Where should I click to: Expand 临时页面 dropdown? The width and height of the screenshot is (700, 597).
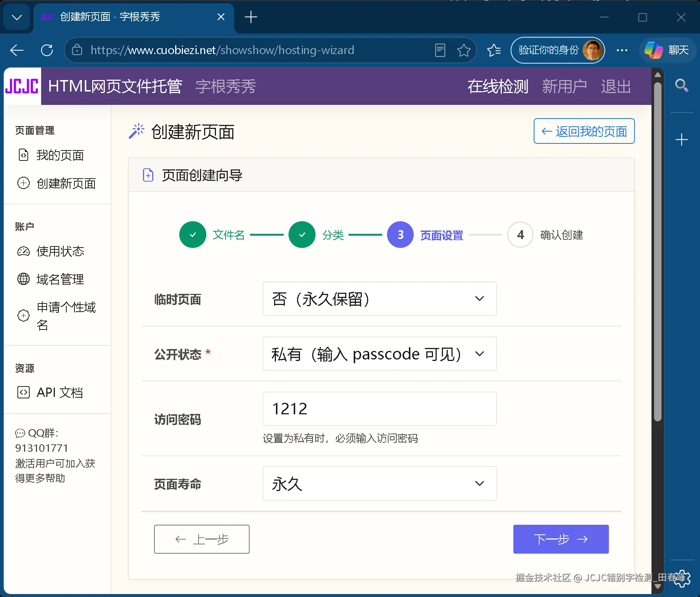coord(380,299)
